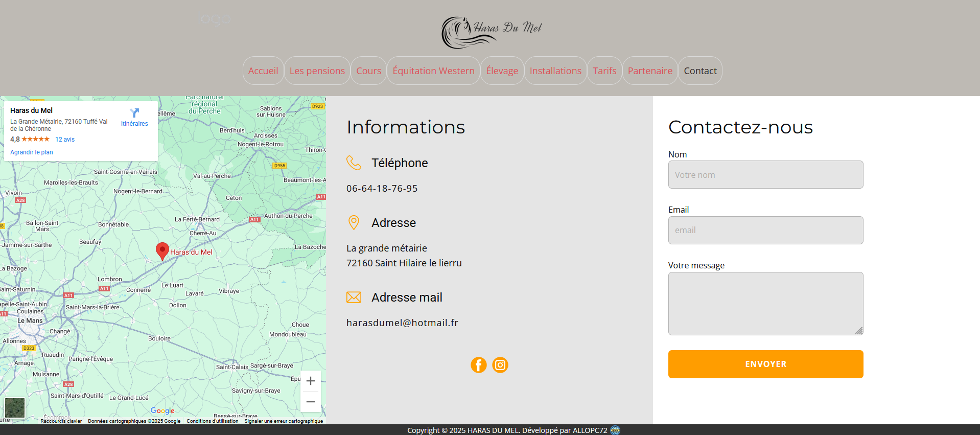This screenshot has width=980, height=435.
Task: Open the Facebook page icon
Action: pyautogui.click(x=478, y=365)
